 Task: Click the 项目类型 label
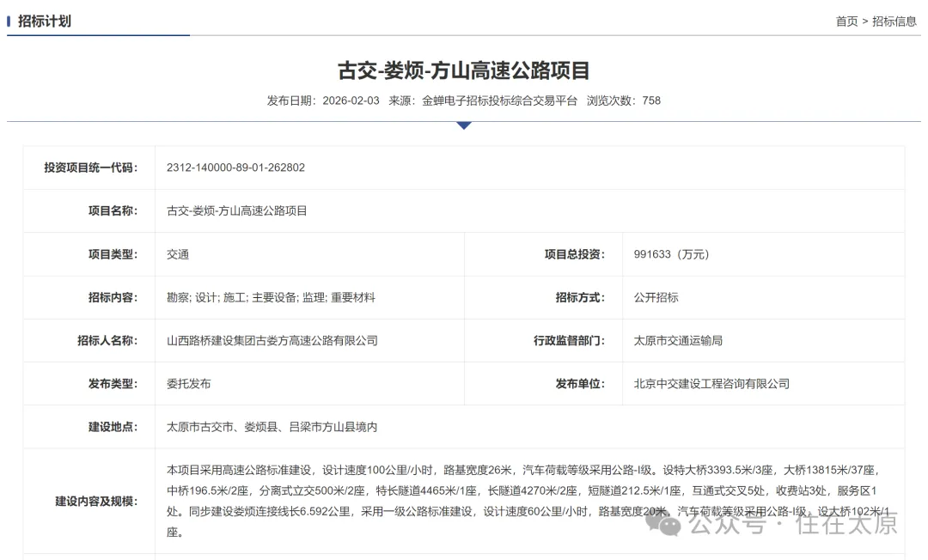coord(113,254)
